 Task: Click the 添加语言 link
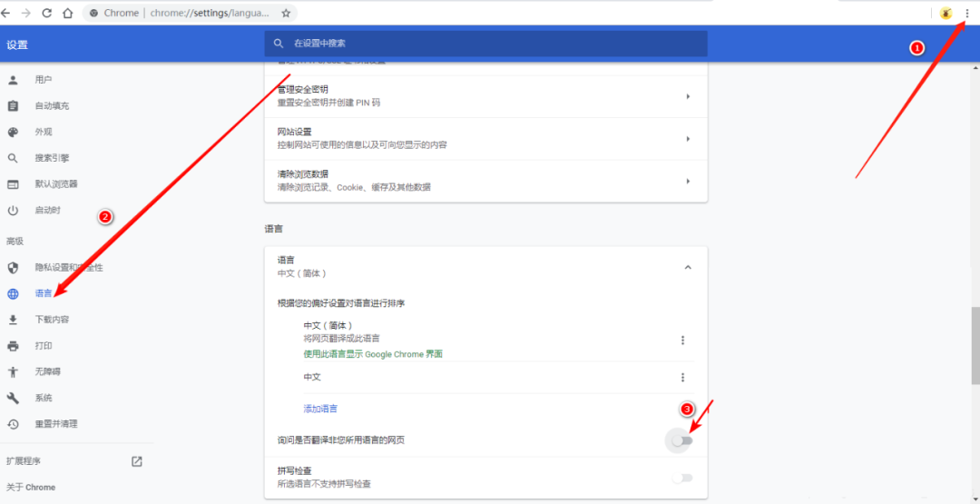320,409
